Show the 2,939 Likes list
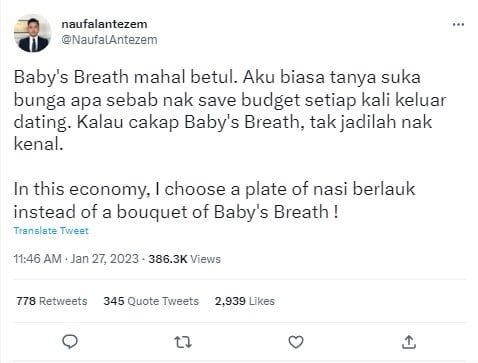478x363 pixels. [x=245, y=301]
